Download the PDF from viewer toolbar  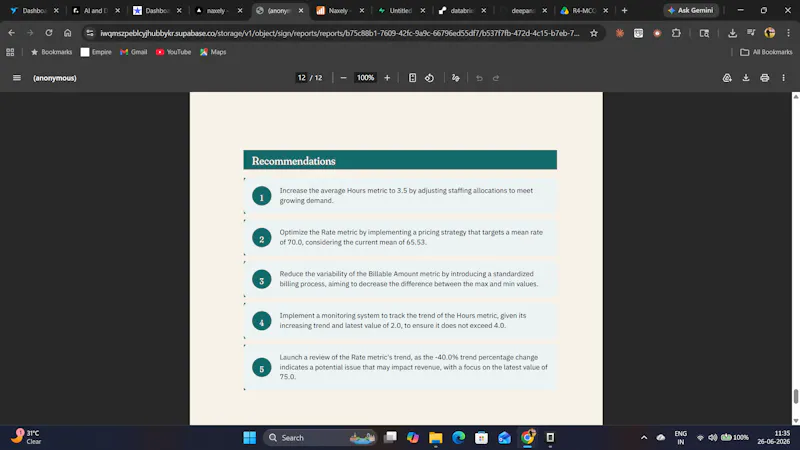746,78
